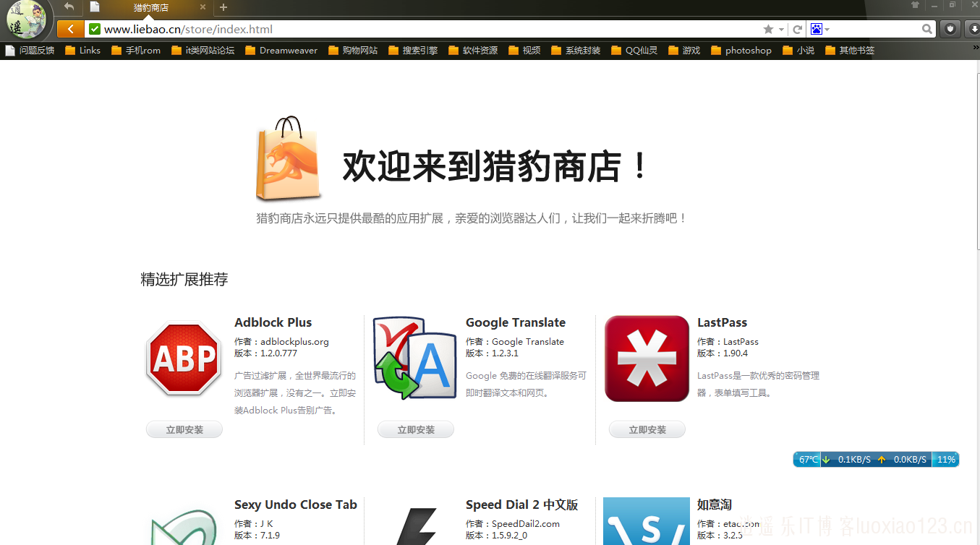Open the 系统封装 bookmark folder
Image resolution: width=980 pixels, height=545 pixels.
[576, 51]
